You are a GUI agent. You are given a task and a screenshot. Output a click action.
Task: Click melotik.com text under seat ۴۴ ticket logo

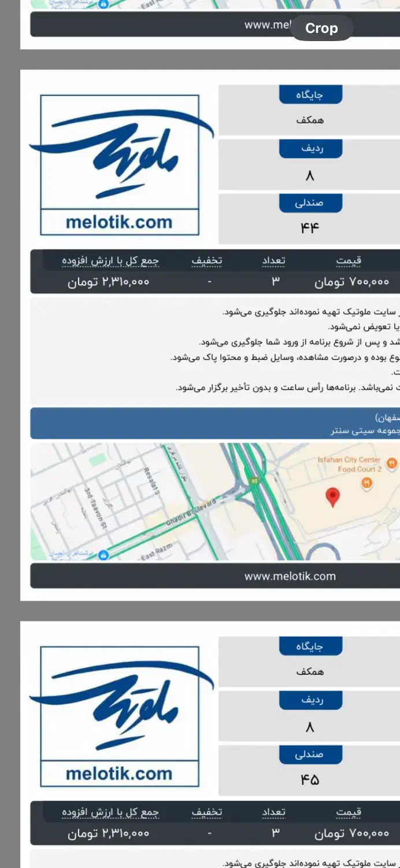pyautogui.click(x=119, y=222)
